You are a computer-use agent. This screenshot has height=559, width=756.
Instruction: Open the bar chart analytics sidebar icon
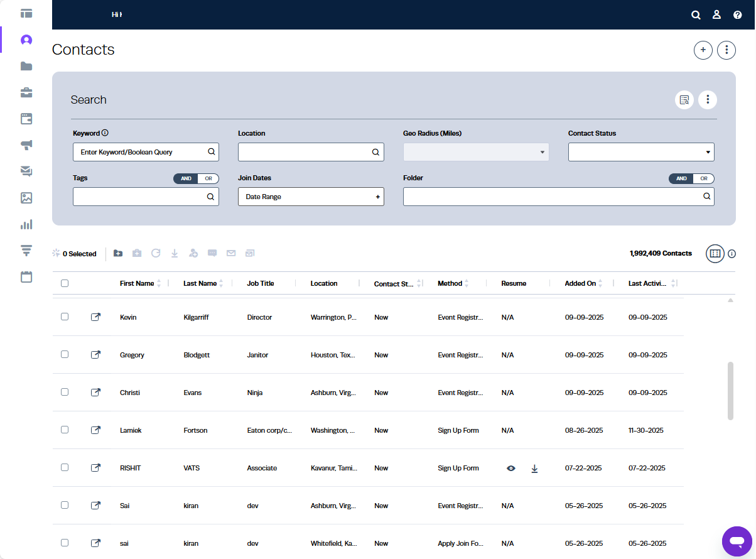(x=26, y=224)
